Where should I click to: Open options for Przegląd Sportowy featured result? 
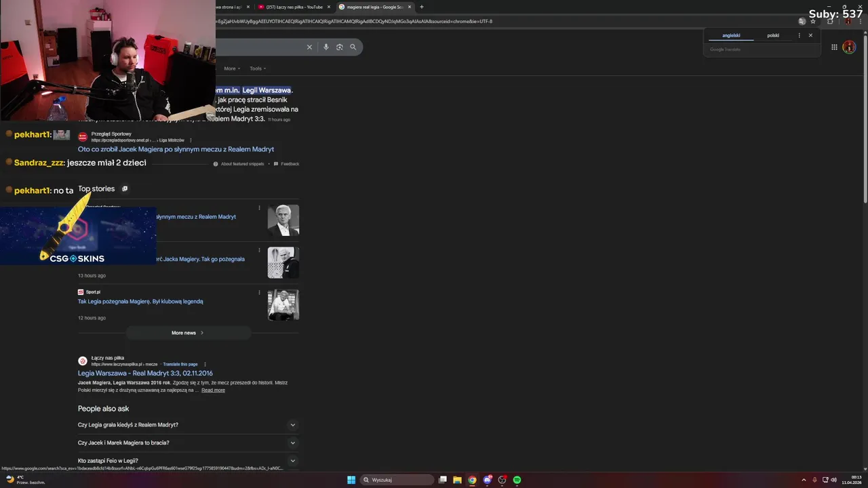[x=191, y=140]
